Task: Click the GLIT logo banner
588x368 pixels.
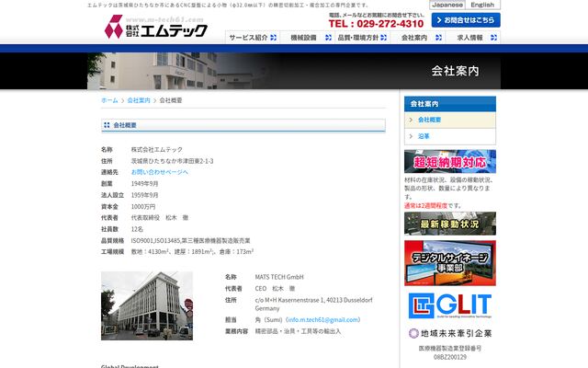Action: (450, 305)
